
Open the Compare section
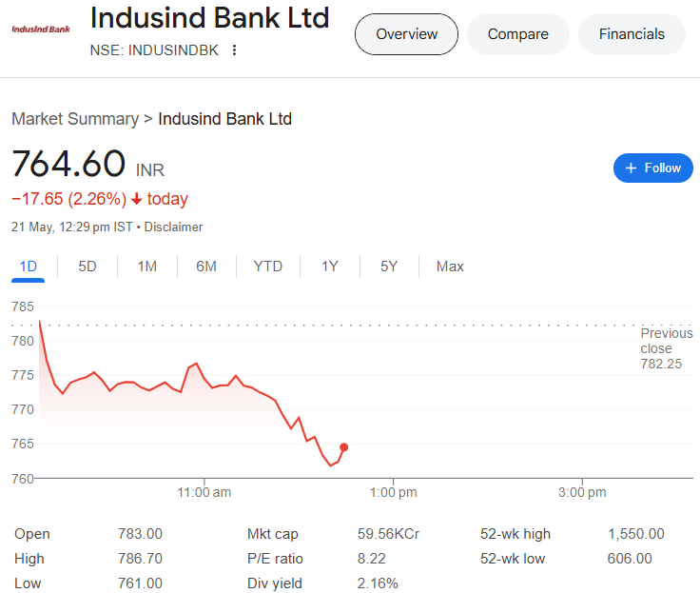coord(517,34)
